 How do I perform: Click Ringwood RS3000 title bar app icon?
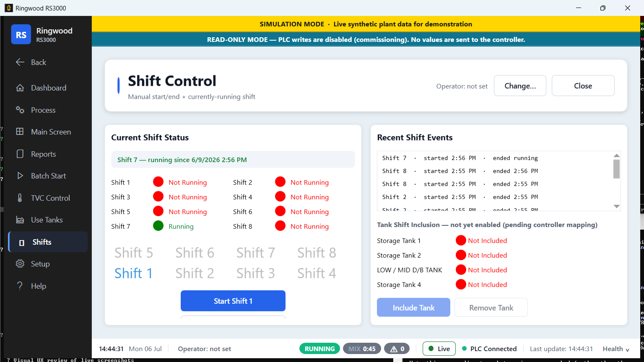click(8, 8)
